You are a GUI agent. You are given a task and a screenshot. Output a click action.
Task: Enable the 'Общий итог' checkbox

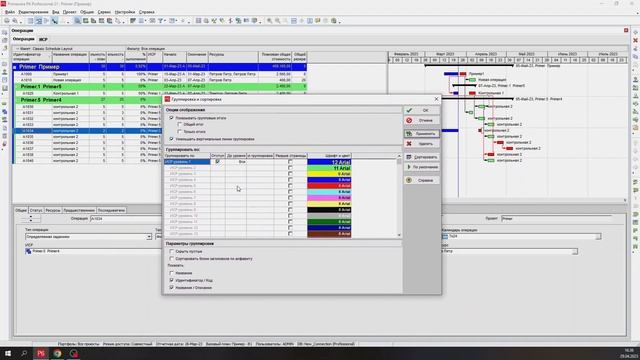pos(180,124)
